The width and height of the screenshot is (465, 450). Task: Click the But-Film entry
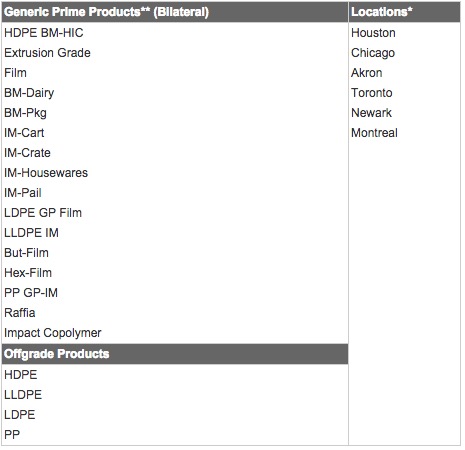pyautogui.click(x=26, y=253)
